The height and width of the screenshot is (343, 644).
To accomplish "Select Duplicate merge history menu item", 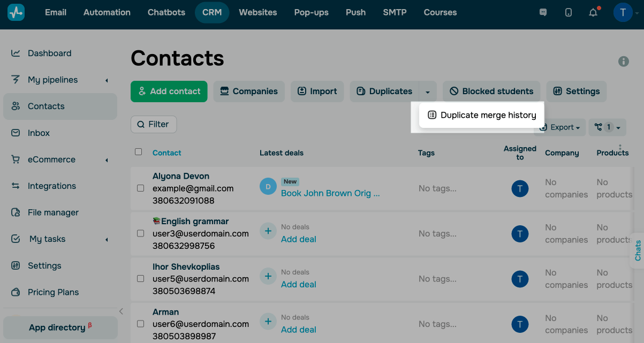I will (482, 115).
